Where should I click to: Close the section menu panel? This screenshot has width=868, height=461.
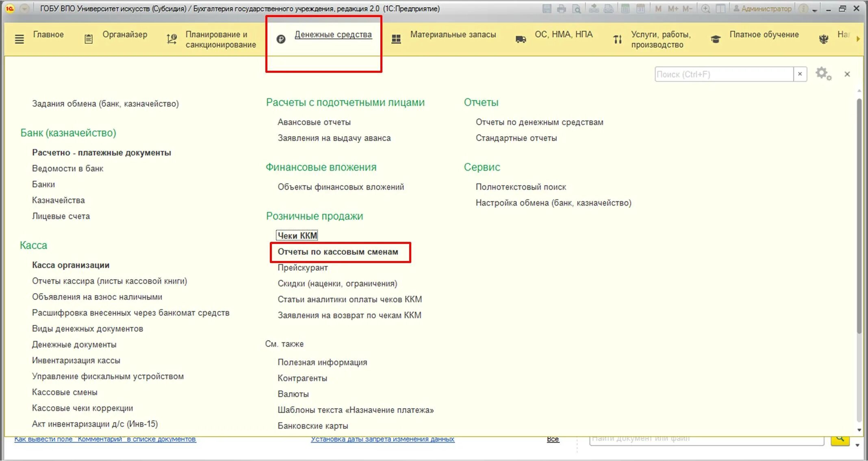coord(847,74)
